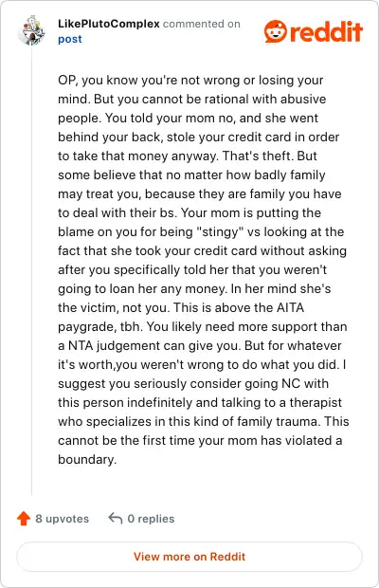Click the Reddit Snoo mascot icon
379x588 pixels.
pyautogui.click(x=276, y=31)
